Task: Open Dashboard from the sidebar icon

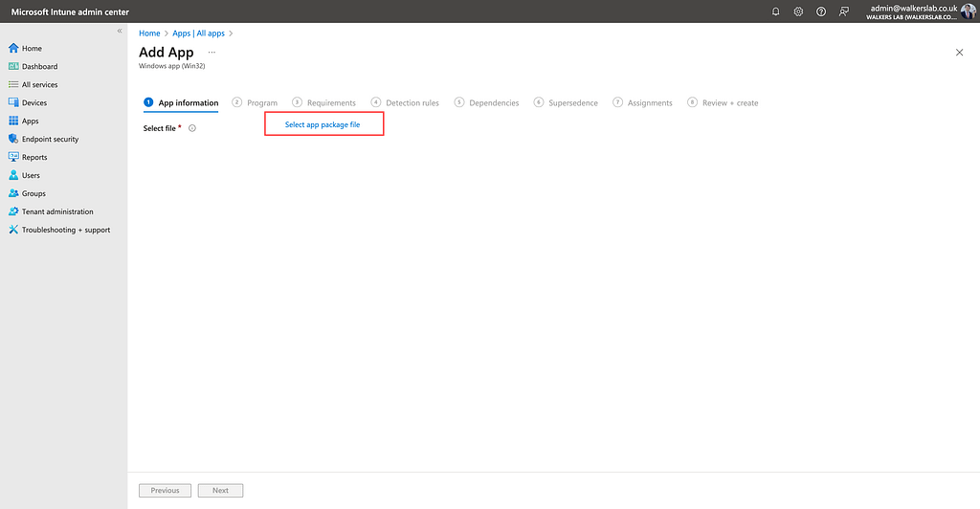Action: 13,67
